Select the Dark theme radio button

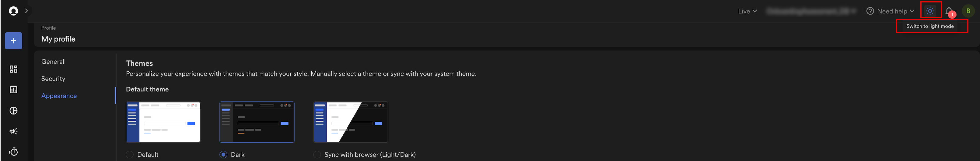(223, 155)
